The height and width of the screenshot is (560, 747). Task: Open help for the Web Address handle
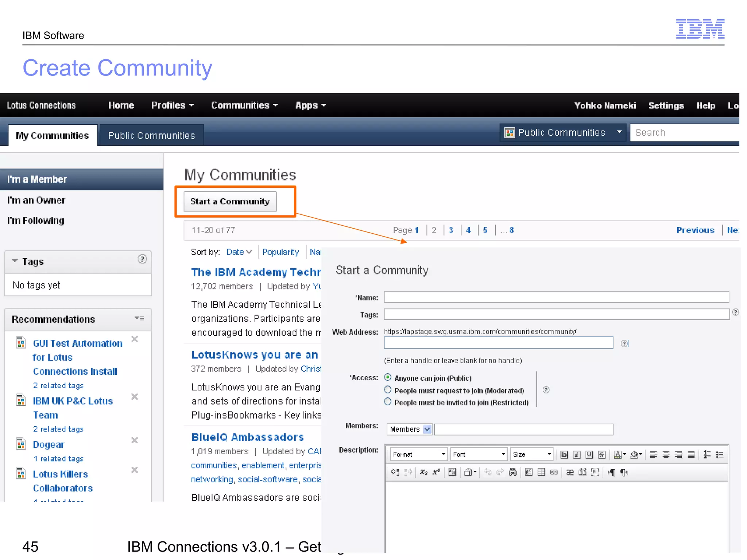[624, 343]
